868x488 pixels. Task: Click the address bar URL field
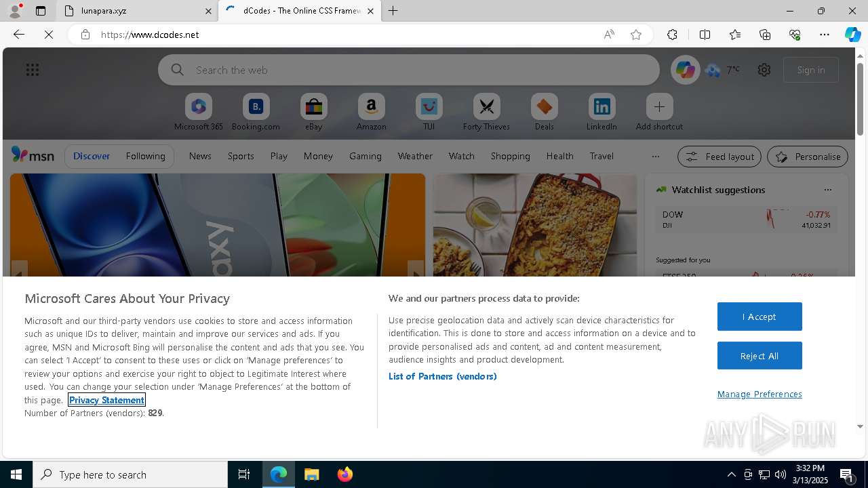coord(346,35)
